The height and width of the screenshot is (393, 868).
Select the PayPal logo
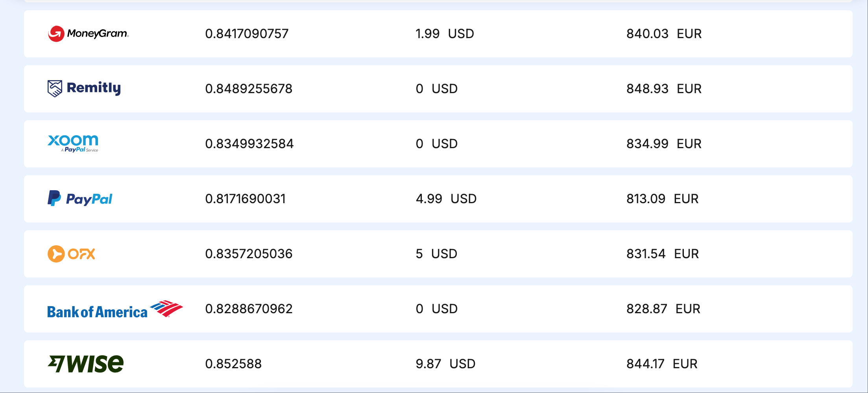(x=80, y=199)
